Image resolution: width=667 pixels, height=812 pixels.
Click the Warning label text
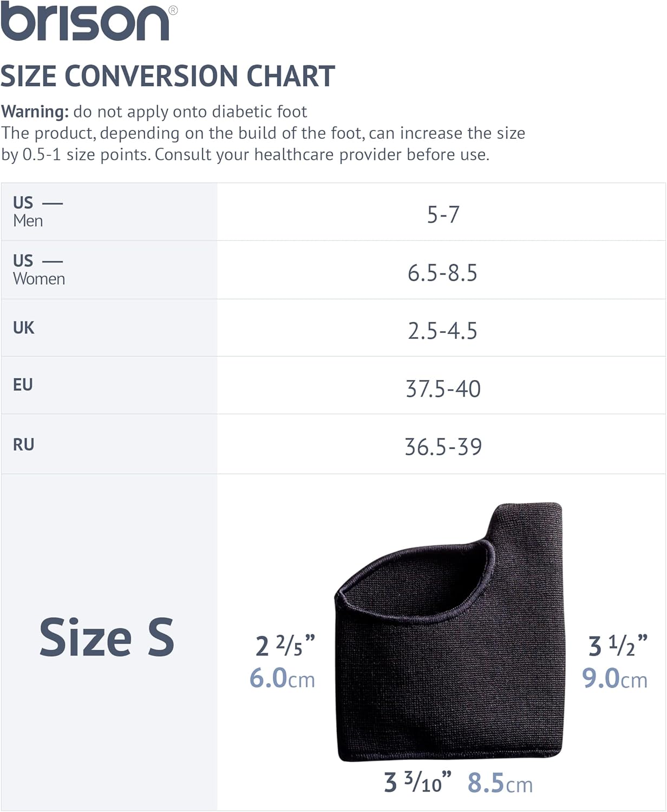pyautogui.click(x=35, y=112)
